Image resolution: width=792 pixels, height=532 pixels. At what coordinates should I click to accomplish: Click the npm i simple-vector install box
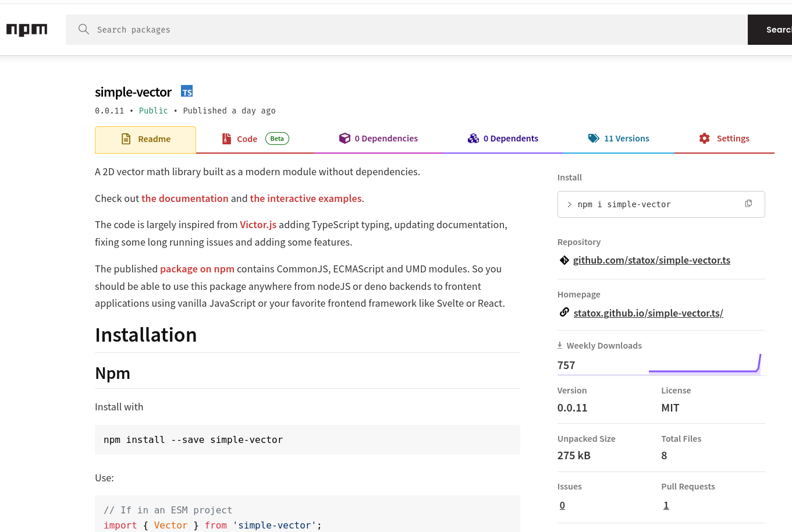pyautogui.click(x=661, y=204)
